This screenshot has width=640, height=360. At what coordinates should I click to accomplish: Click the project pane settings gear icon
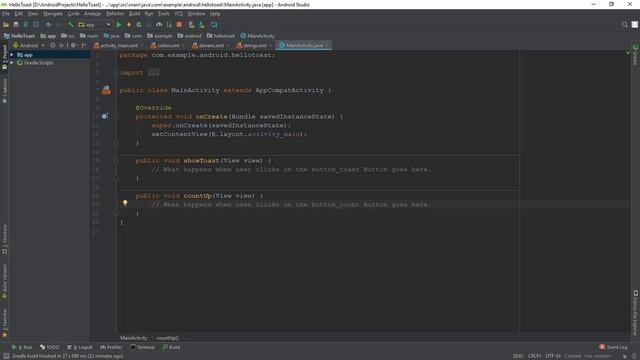(x=73, y=45)
